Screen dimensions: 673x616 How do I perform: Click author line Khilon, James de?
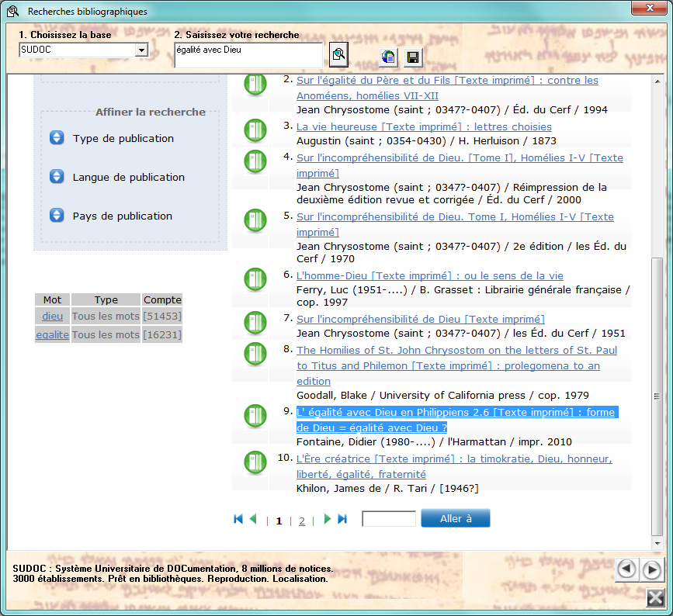point(387,488)
